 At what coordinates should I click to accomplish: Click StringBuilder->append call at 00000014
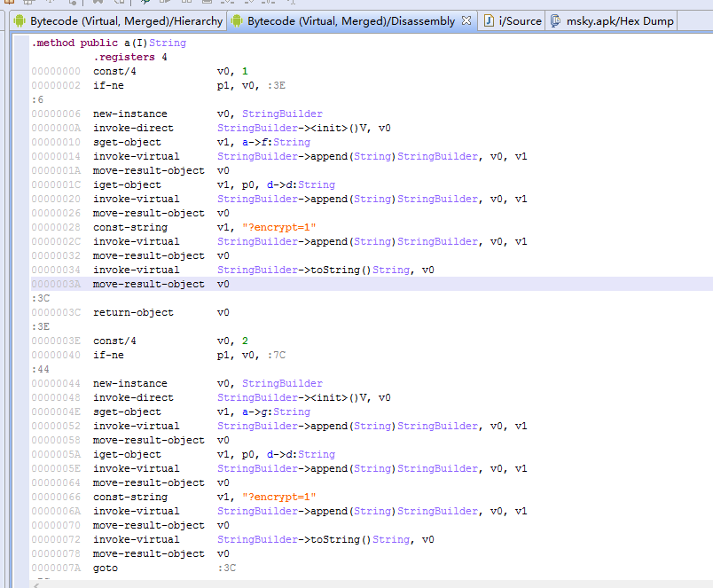[348, 156]
